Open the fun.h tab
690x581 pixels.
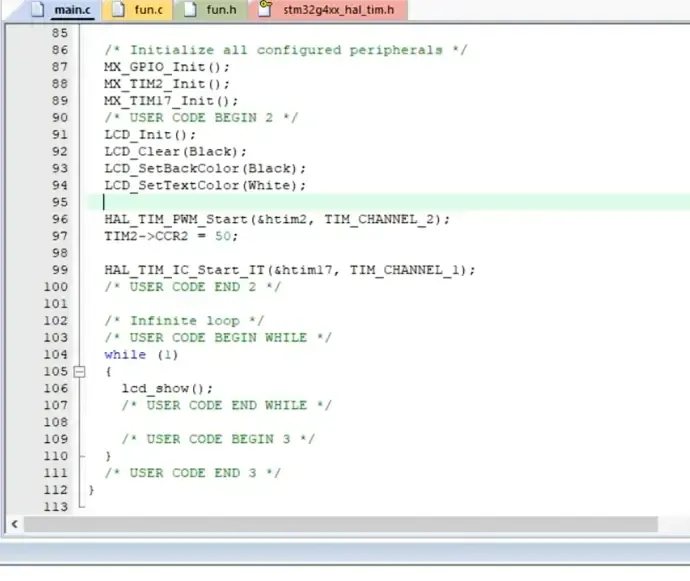[x=219, y=11]
